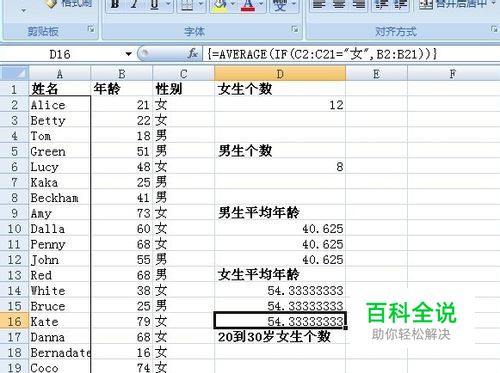Select row 16 header
This screenshot has height=373, width=500.
coord(14,321)
